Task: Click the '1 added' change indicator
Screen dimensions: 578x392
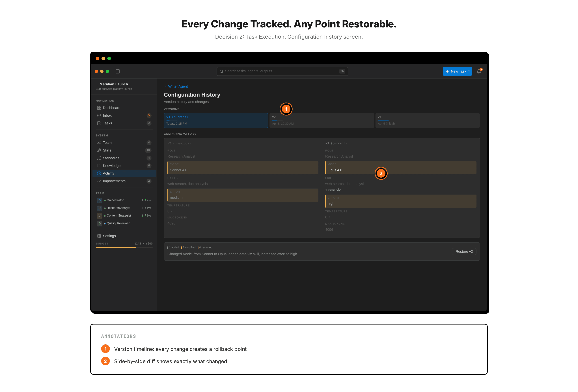Action: pyautogui.click(x=173, y=248)
